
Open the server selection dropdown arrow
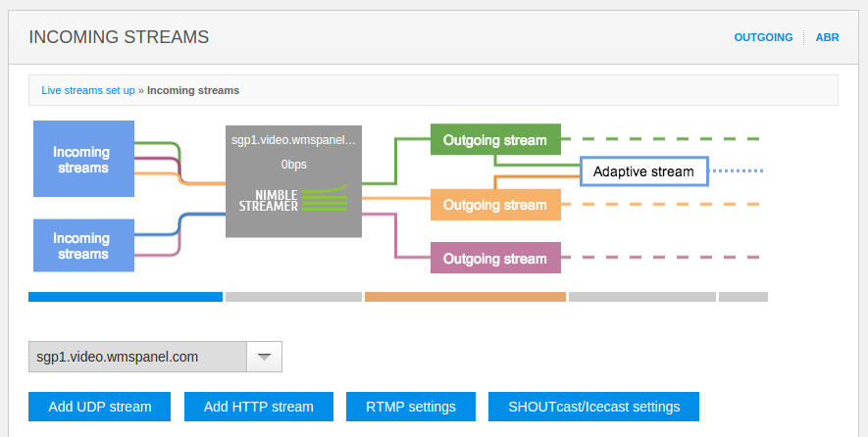pos(264,357)
